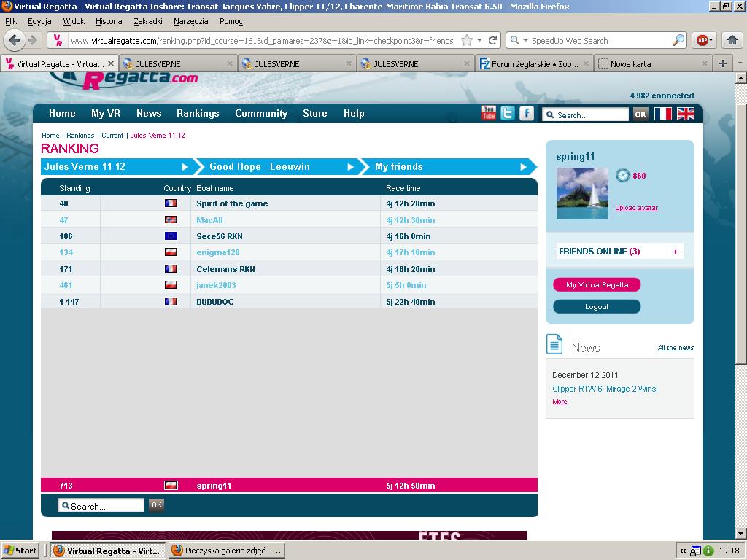Open the My friends filter dropdown
Image resolution: width=747 pixels, height=560 pixels.
(x=449, y=167)
